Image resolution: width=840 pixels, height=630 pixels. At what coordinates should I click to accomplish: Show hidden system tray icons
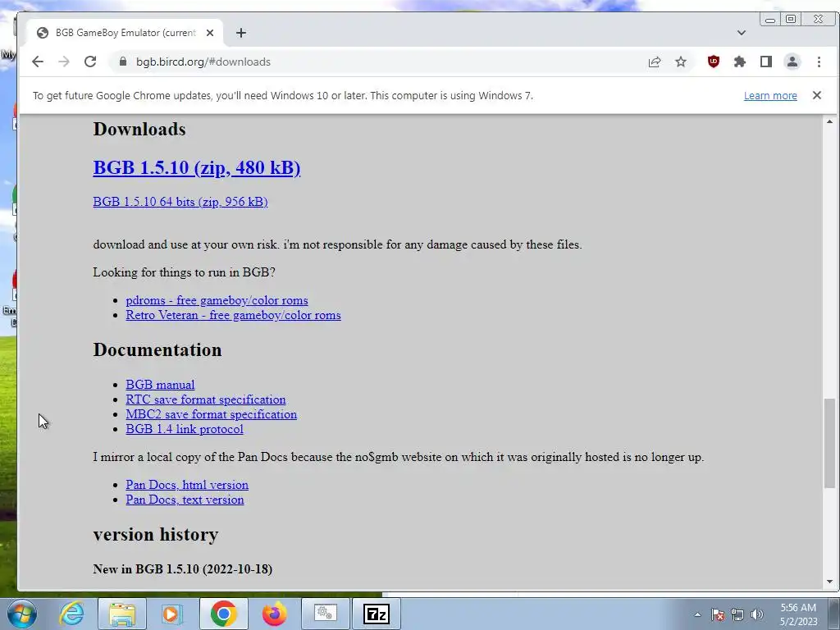[x=697, y=614]
